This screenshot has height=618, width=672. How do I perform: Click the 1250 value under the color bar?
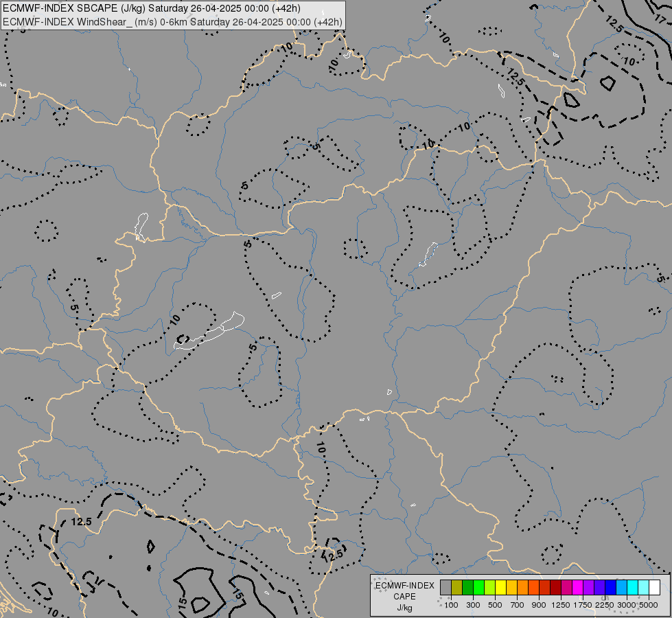coord(561,605)
